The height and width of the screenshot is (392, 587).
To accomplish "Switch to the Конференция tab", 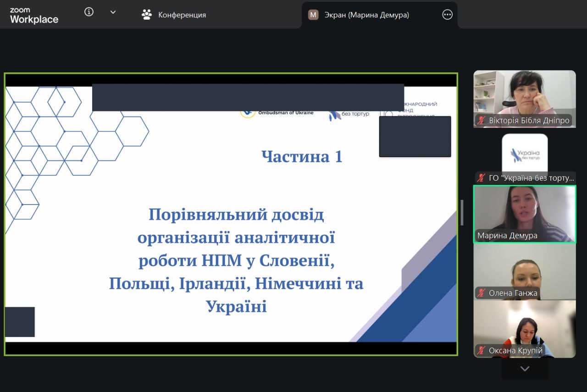I will [174, 15].
